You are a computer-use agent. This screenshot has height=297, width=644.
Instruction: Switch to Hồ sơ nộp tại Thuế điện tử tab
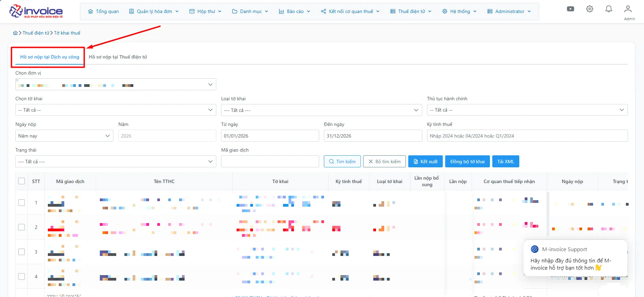point(118,57)
